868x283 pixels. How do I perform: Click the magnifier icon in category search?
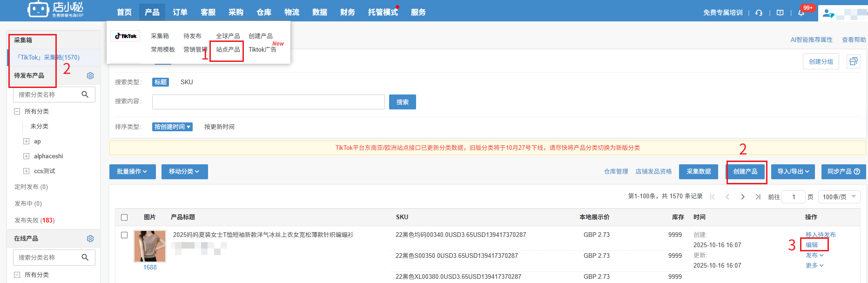[85, 94]
